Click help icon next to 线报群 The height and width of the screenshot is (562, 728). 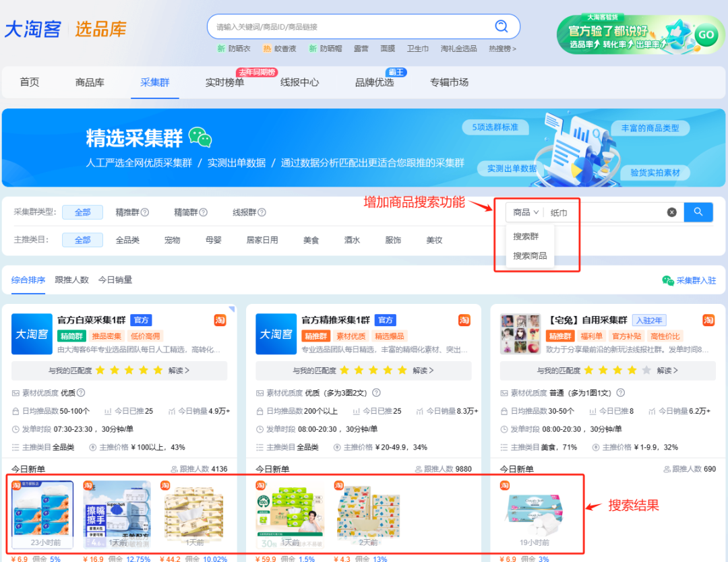(262, 212)
